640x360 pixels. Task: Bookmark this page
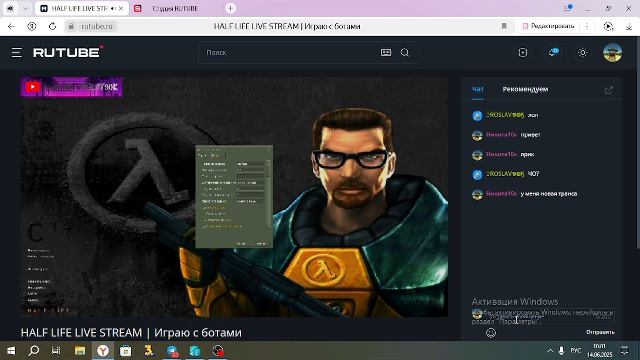click(504, 27)
